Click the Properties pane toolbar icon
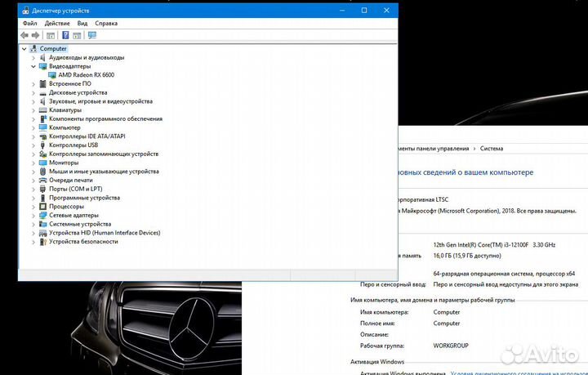 (x=77, y=35)
